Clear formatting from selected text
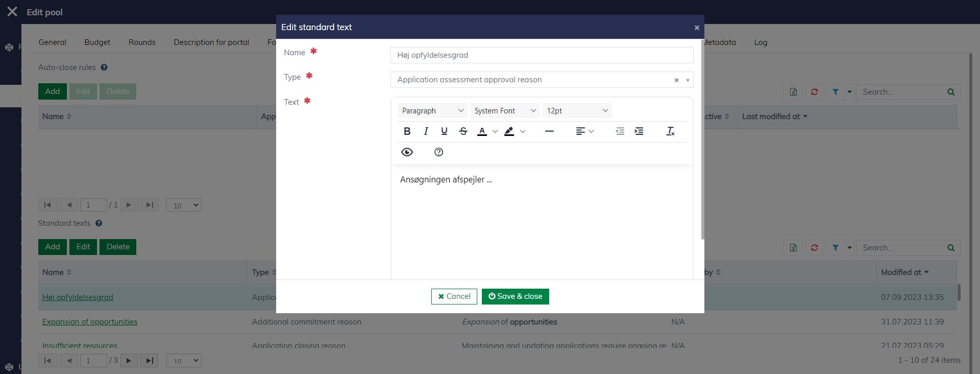 coord(670,131)
